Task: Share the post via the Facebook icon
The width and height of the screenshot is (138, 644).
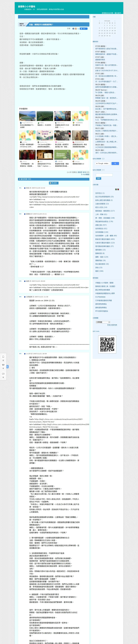Action: pos(73,29)
